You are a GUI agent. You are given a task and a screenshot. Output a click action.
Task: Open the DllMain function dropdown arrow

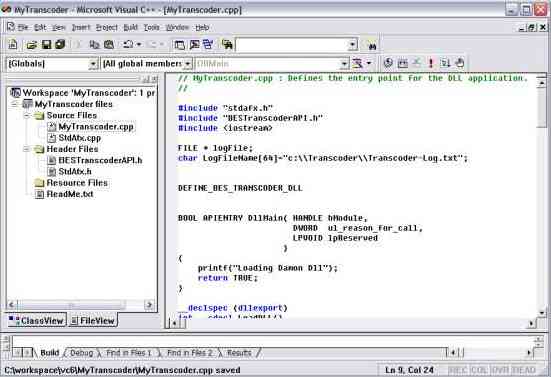click(344, 64)
